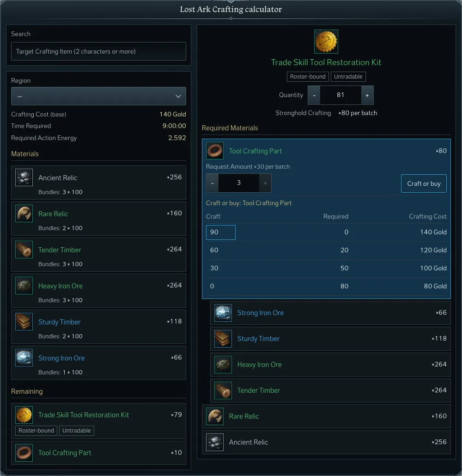Select the Craft 90 option
462x476 pixels.
point(221,232)
